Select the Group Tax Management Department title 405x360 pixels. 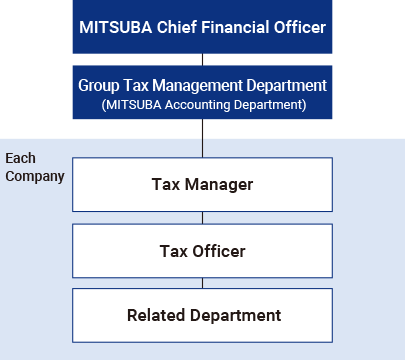click(x=202, y=86)
